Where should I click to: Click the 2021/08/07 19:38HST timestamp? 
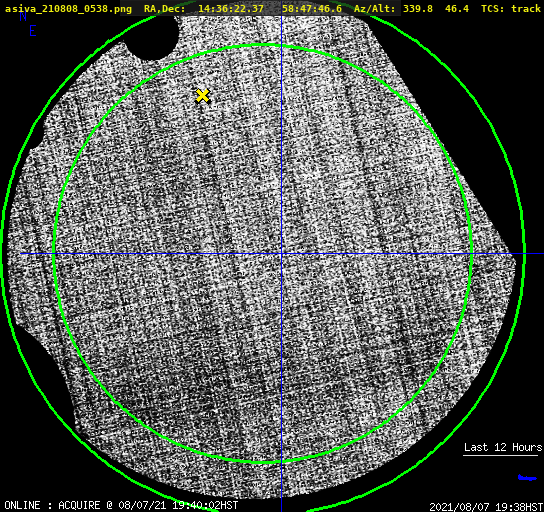[x=486, y=507]
